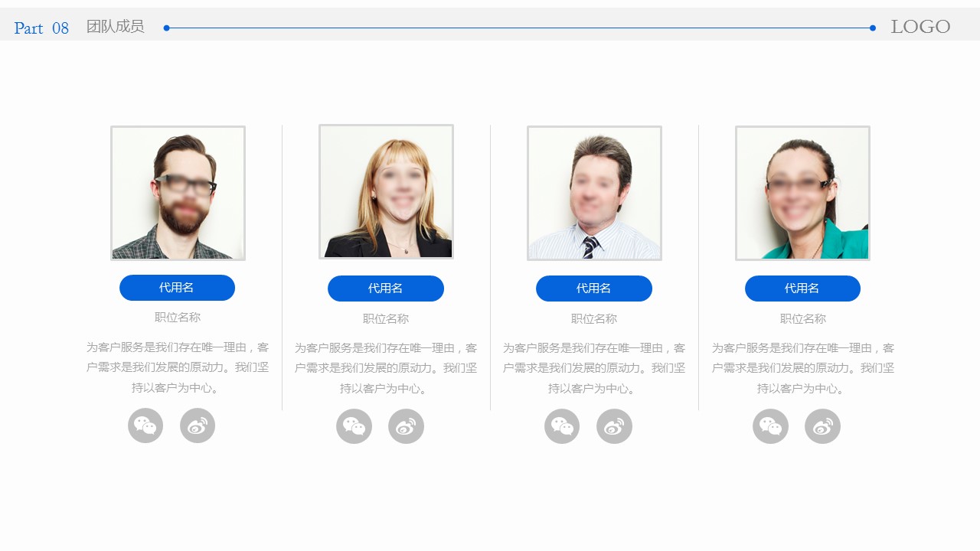Click the photo of man in striped tie
Viewport: 980px width, 551px height.
(x=594, y=193)
